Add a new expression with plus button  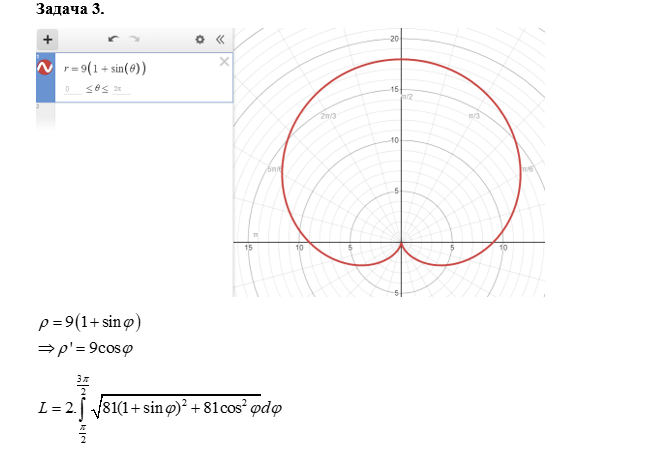47,40
